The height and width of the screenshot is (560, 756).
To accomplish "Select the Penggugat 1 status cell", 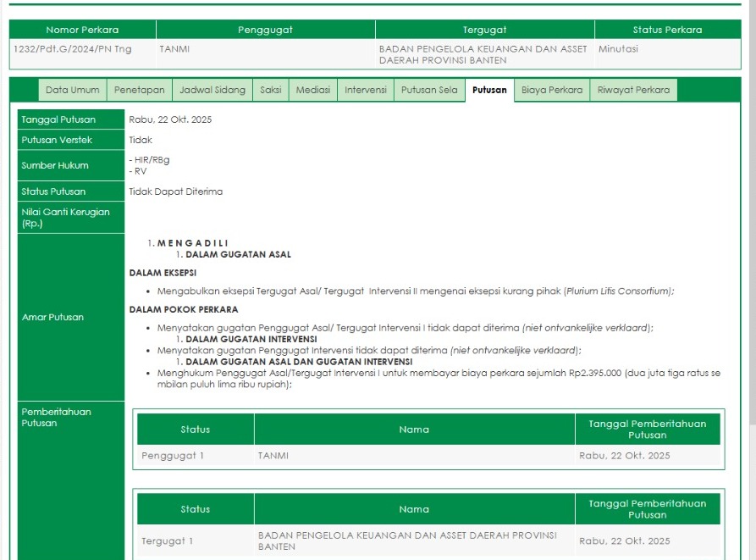I will pyautogui.click(x=173, y=456).
